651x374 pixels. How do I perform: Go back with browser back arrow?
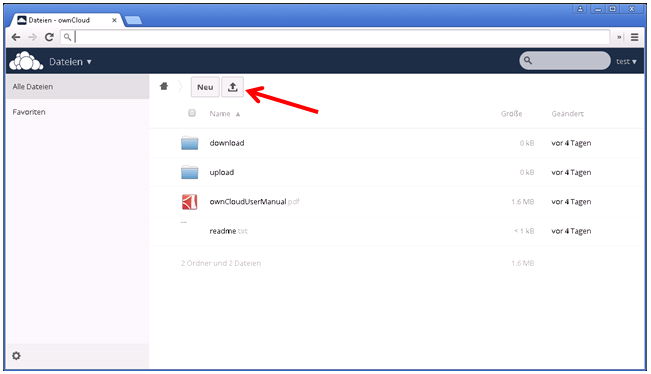pos(16,37)
